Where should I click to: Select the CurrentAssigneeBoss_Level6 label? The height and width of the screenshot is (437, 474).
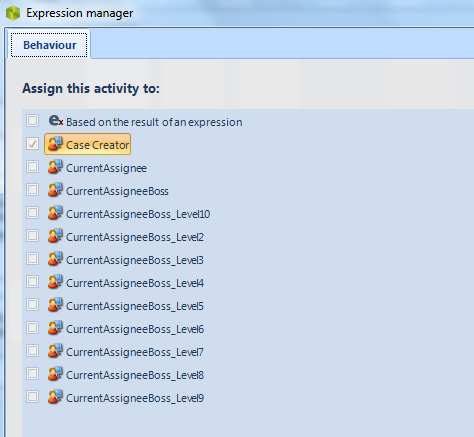pyautogui.click(x=135, y=329)
